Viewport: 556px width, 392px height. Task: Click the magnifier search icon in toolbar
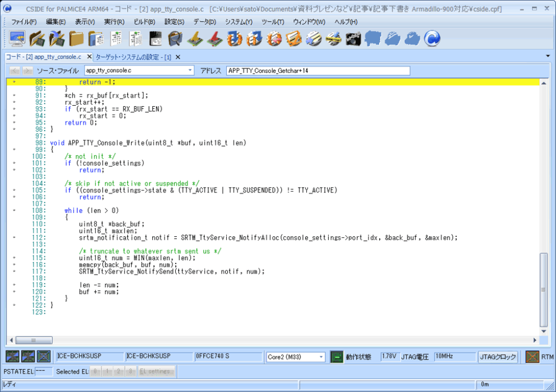click(x=176, y=38)
